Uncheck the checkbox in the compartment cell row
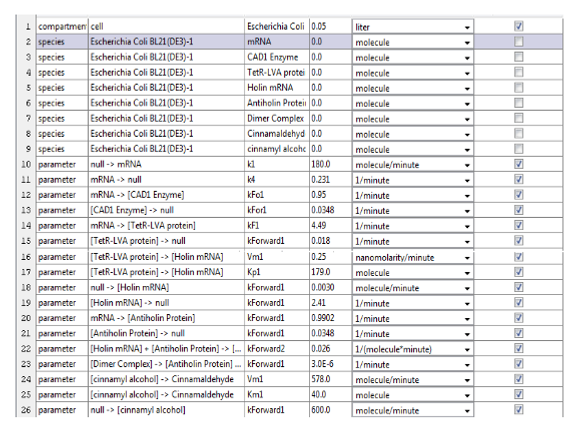This screenshot has width=578, height=430. click(518, 26)
